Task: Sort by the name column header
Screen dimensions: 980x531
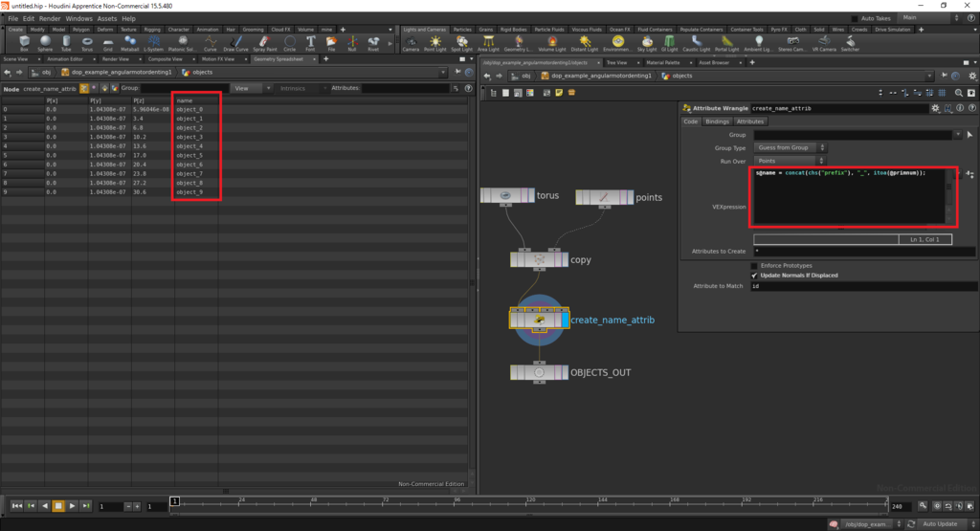Action: point(185,100)
